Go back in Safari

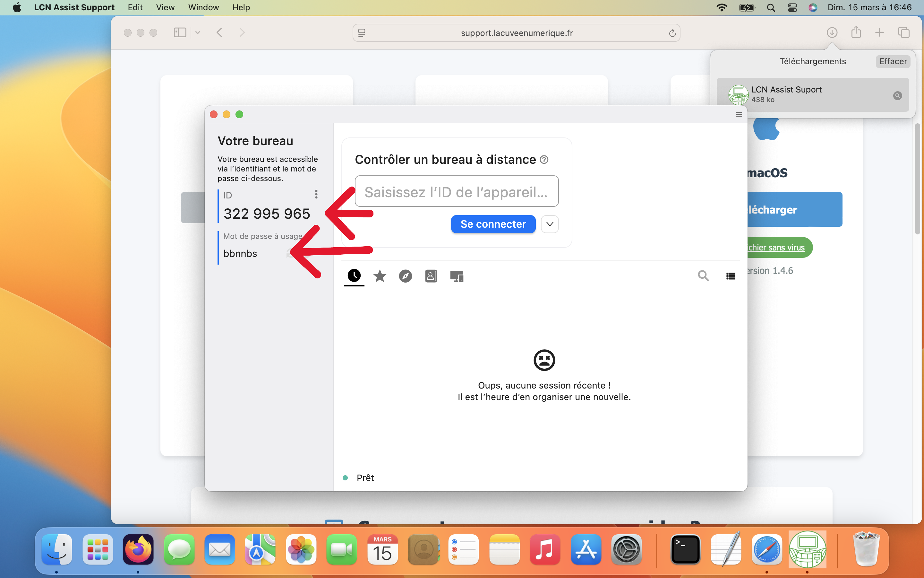pos(219,32)
